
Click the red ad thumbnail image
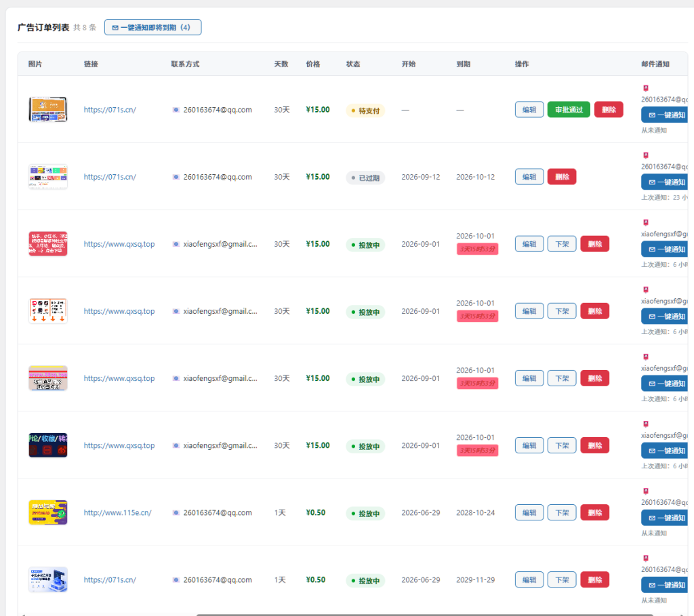point(48,243)
